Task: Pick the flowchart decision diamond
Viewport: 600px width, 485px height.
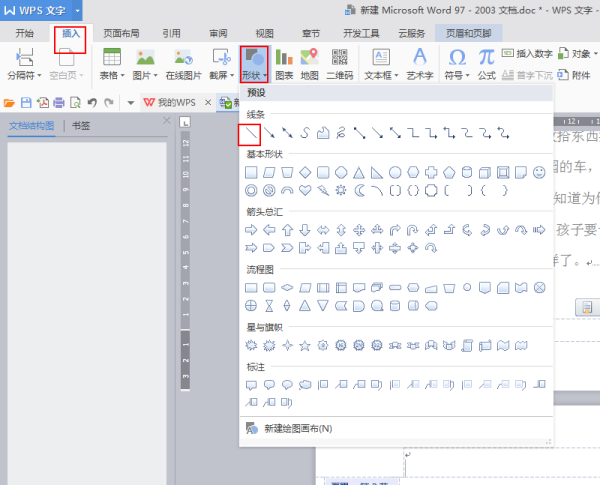Action: click(x=287, y=288)
